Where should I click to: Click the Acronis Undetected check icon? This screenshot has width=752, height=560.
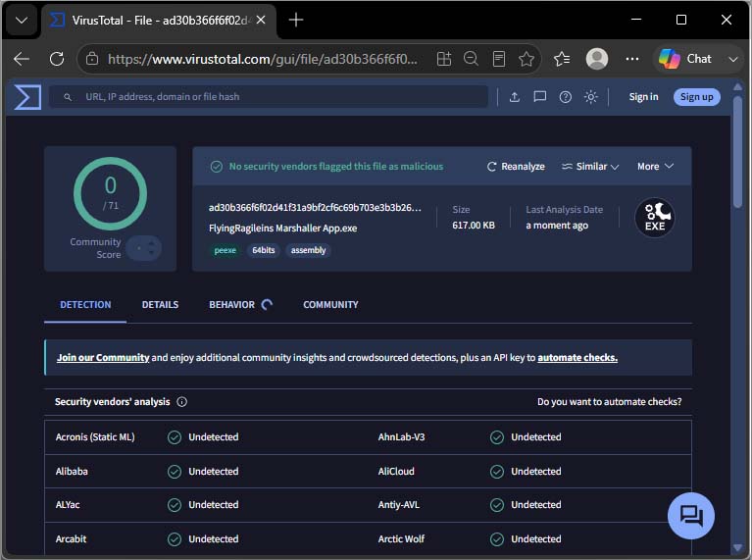coord(175,437)
